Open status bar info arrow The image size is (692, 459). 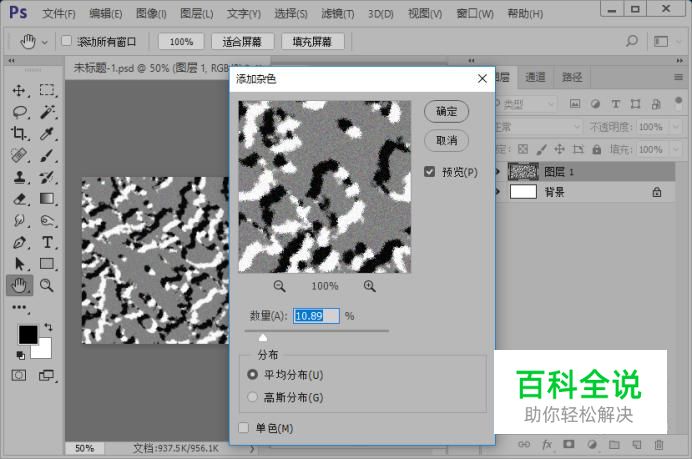pos(252,449)
